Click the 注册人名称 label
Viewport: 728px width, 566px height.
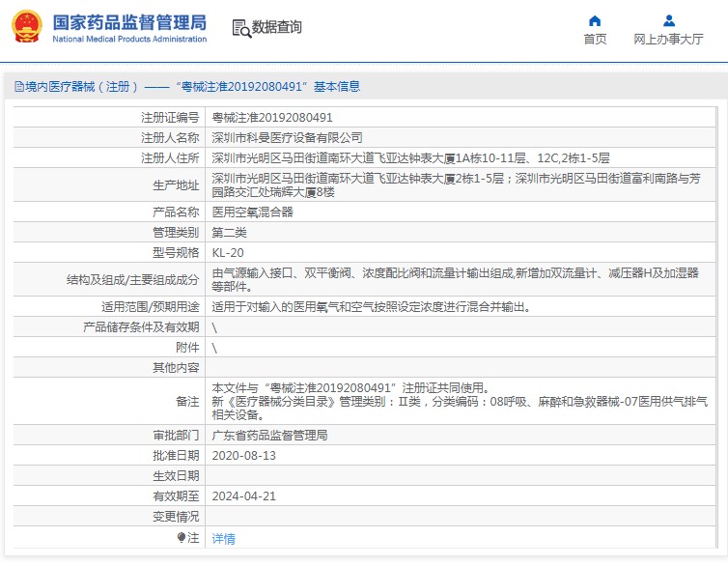point(170,138)
